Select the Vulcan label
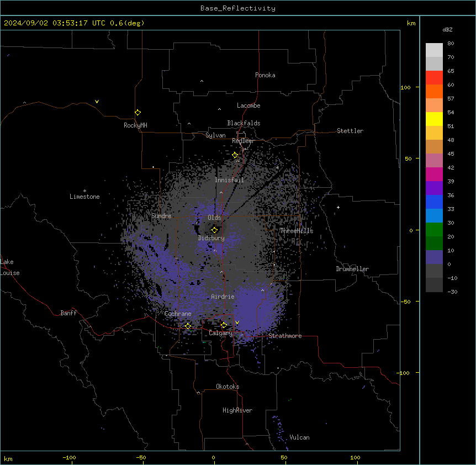 point(299,437)
